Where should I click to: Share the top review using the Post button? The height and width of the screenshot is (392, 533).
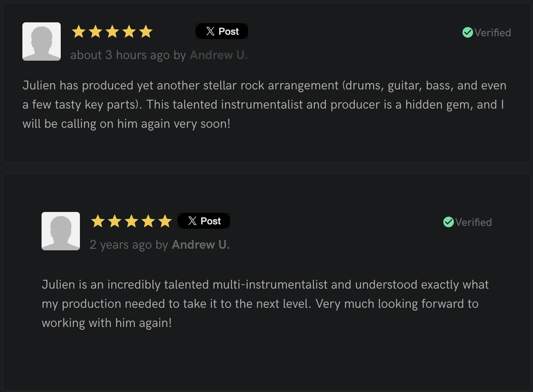pyautogui.click(x=222, y=31)
